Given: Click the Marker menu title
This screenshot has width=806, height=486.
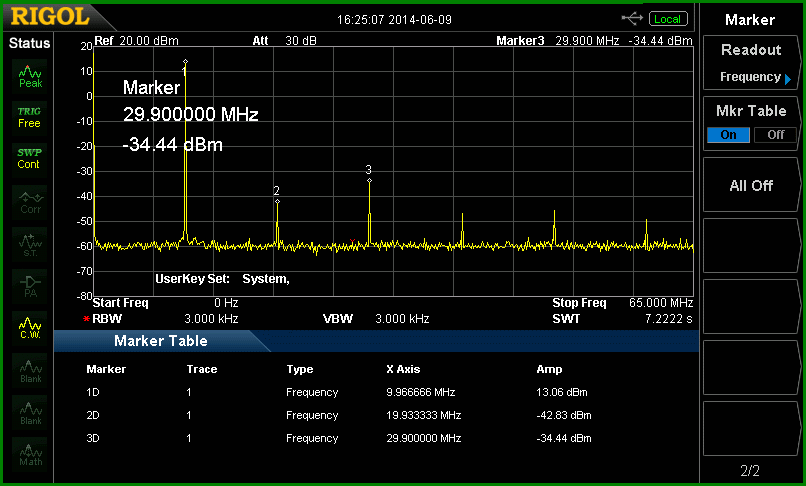Looking at the screenshot, I should 750,20.
